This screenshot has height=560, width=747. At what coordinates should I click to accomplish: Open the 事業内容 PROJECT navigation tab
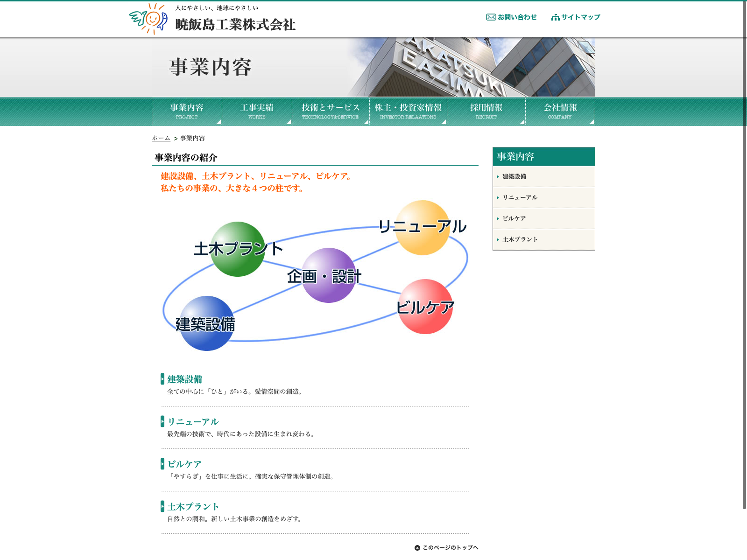(187, 111)
